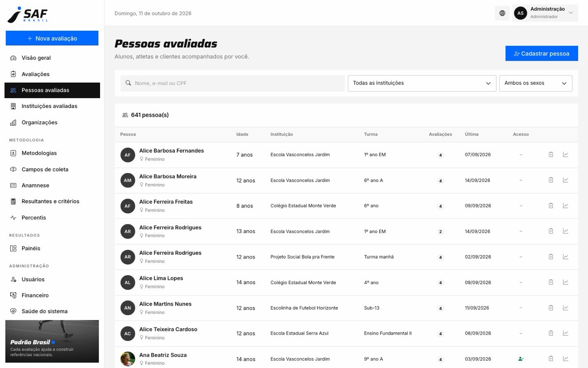Open chart icon for Alice Lima Lopes
Image resolution: width=588 pixels, height=368 pixels.
pos(565,282)
